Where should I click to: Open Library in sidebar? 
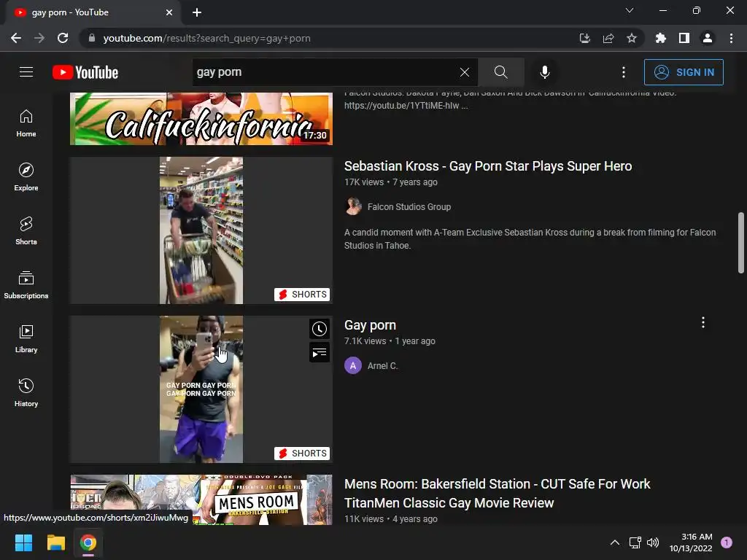26,338
